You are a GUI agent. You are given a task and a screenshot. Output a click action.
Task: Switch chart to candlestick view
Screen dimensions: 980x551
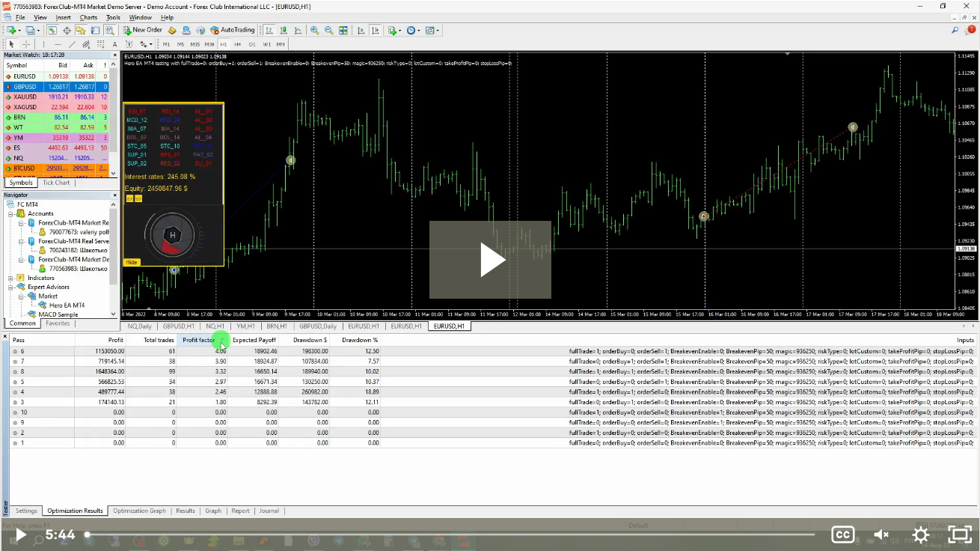click(x=284, y=30)
